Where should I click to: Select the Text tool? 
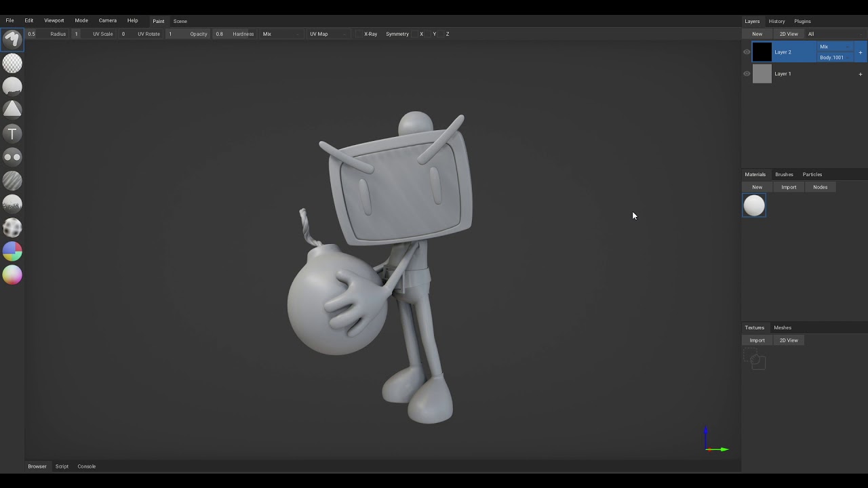coord(12,134)
